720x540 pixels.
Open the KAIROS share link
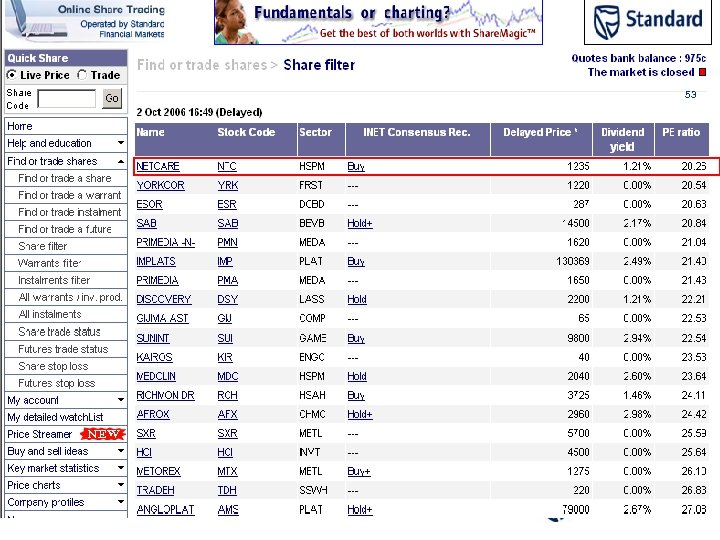point(154,357)
